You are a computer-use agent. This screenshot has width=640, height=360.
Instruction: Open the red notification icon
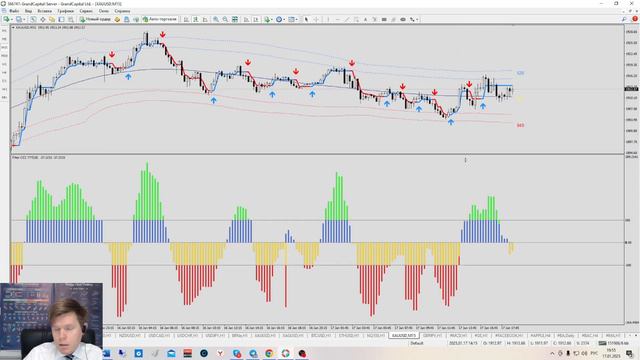pos(635,19)
